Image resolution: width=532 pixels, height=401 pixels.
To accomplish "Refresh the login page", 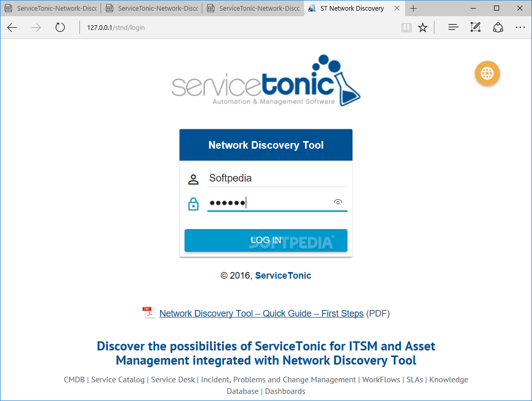I will coord(60,27).
